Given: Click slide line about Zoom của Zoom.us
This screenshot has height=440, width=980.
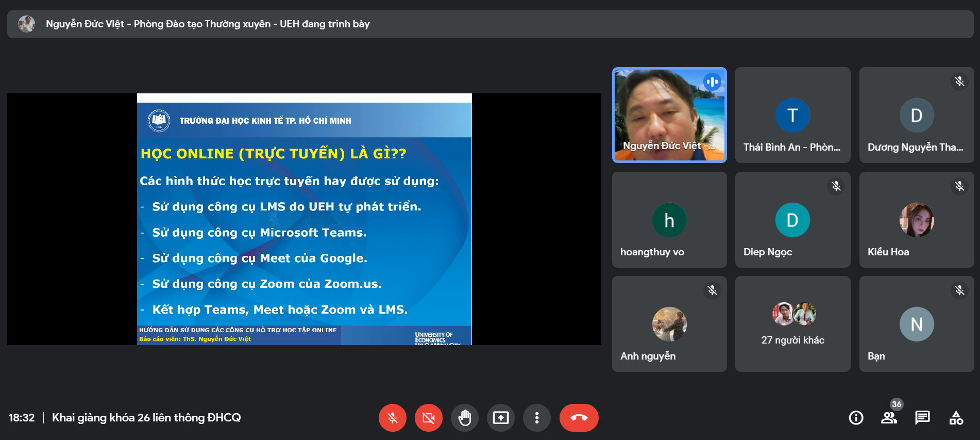Looking at the screenshot, I should (x=267, y=284).
